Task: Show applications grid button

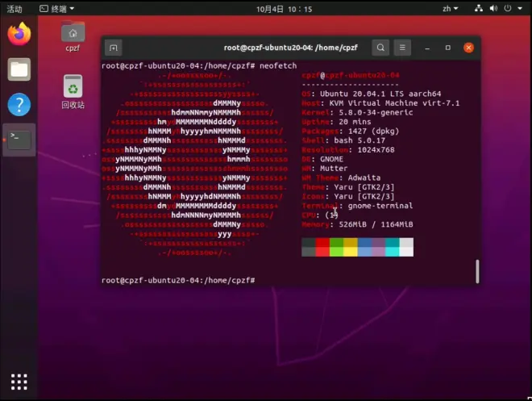Action: pos(19,382)
